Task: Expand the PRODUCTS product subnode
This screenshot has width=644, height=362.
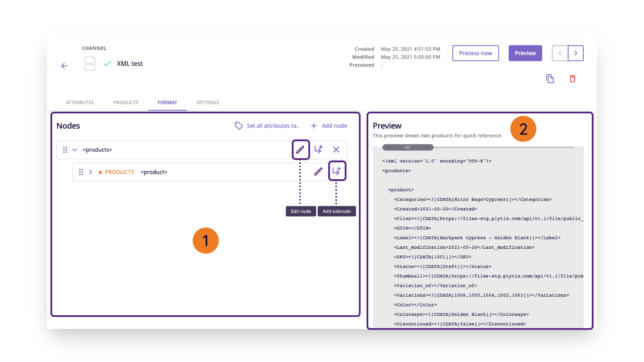Action: tap(91, 172)
